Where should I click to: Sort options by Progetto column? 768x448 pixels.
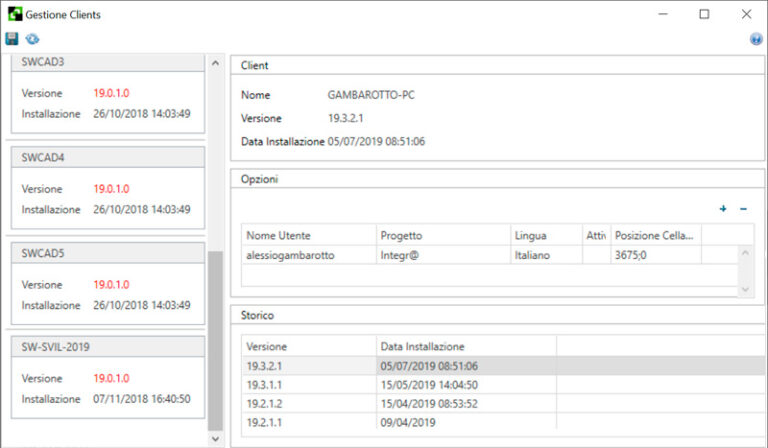tap(442, 235)
